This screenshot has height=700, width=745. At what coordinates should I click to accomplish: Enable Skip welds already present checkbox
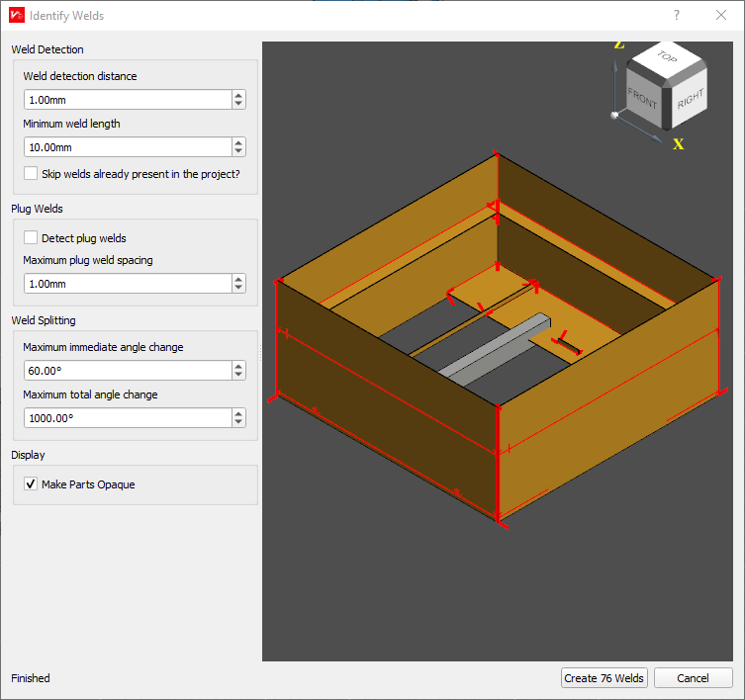31,173
